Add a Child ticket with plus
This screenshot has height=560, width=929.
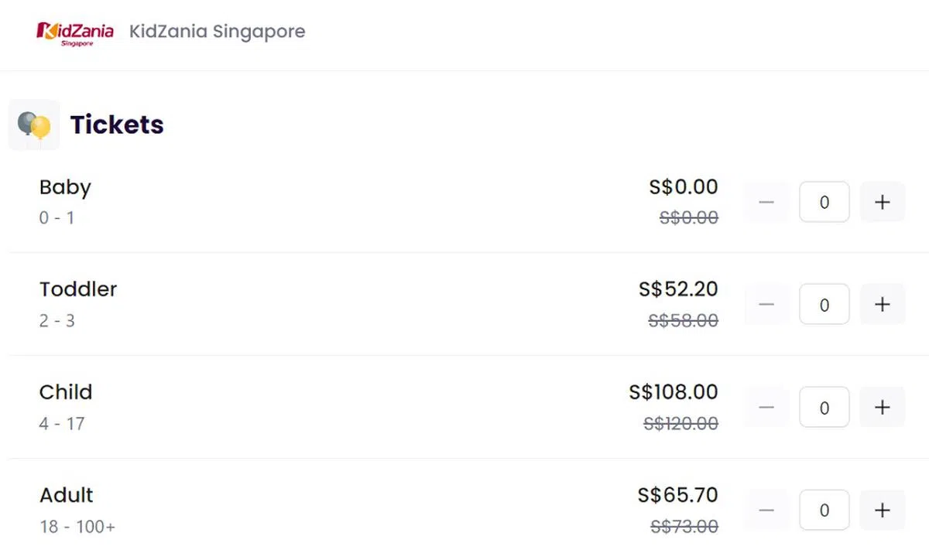882,408
